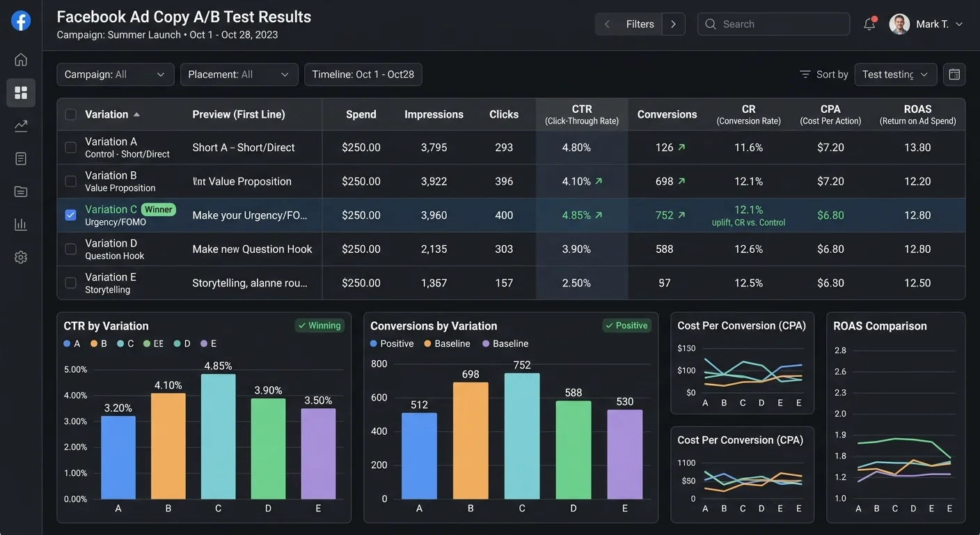Sort by the Spend column header

361,114
